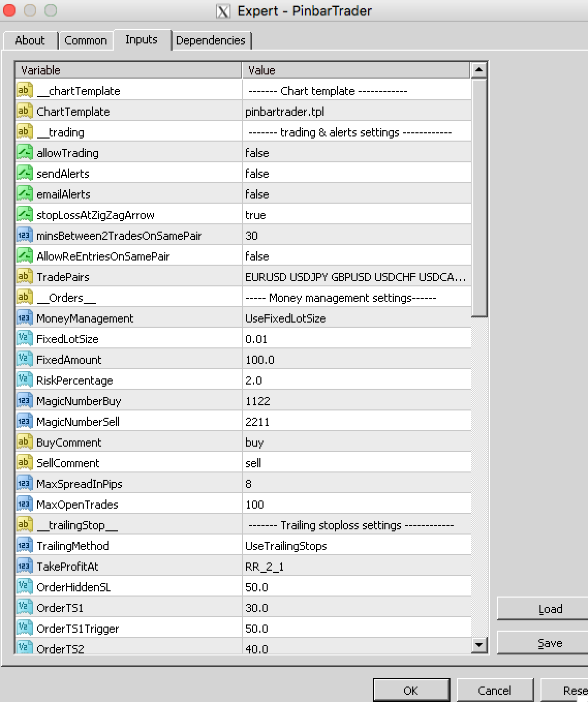Click the boolean icon beside stopLossAtZigZagArrow
Image resolution: width=588 pixels, height=702 pixels.
pyautogui.click(x=25, y=215)
